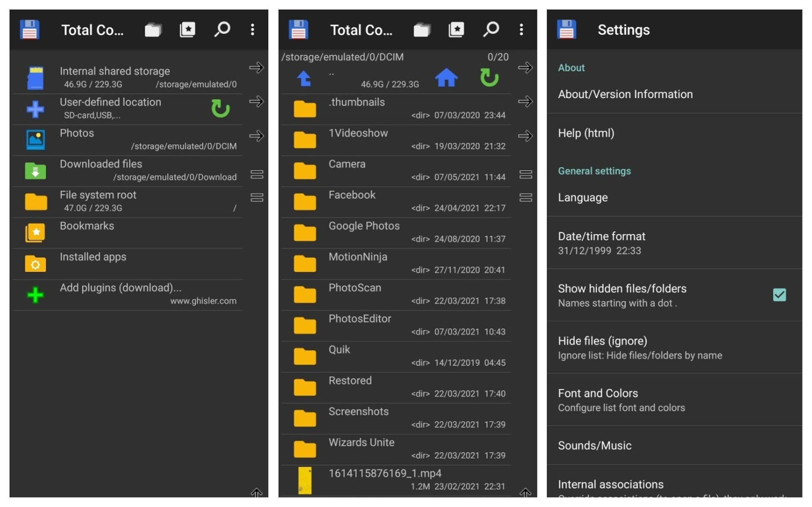Open the bookmarks star icon in the middle toolbar
The height and width of the screenshot is (507, 812).
coord(456,29)
